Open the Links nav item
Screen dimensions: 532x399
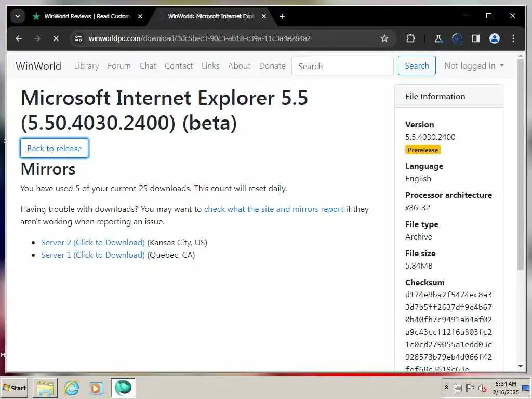pyautogui.click(x=210, y=66)
